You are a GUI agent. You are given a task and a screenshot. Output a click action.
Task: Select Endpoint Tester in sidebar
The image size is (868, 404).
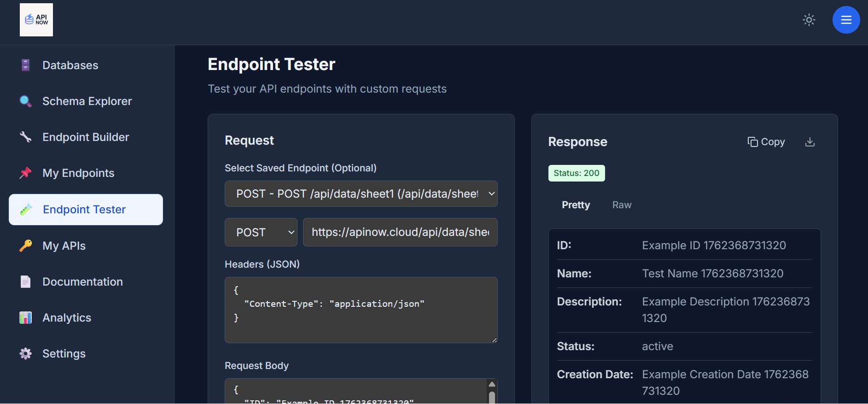(x=86, y=210)
